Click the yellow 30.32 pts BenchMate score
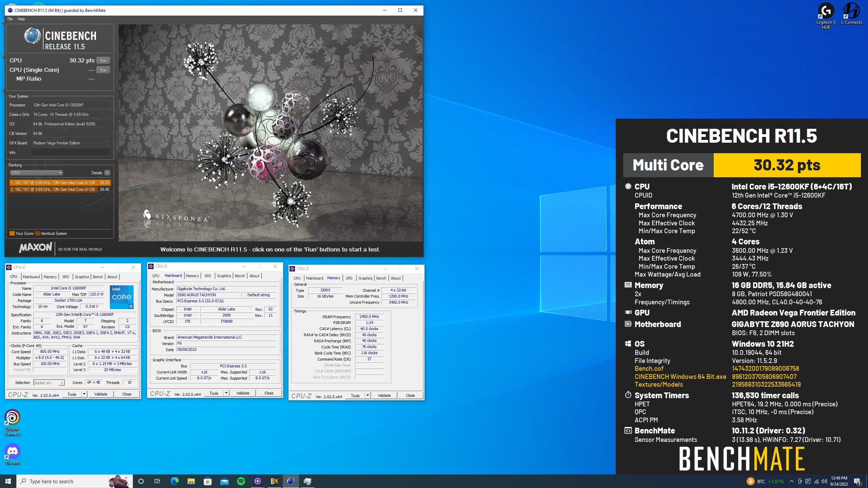 coord(787,165)
